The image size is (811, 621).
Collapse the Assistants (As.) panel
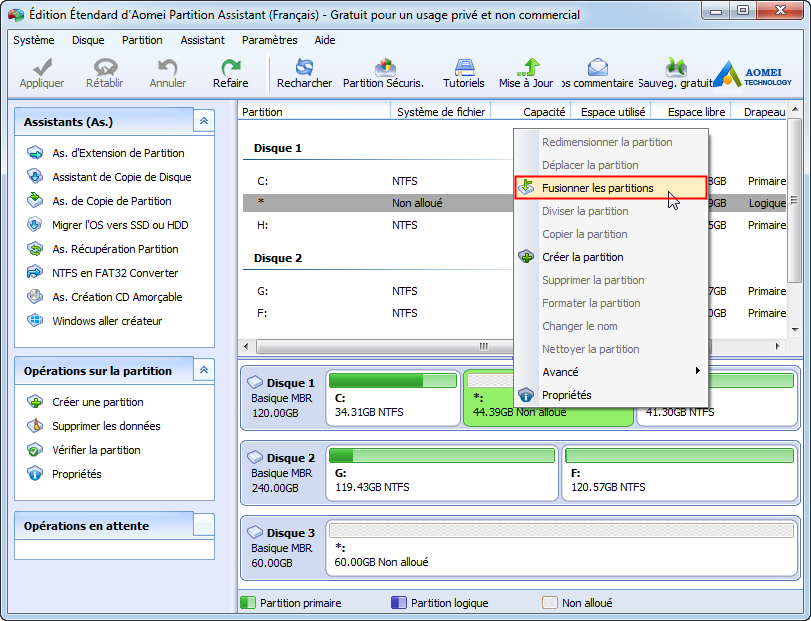click(204, 121)
